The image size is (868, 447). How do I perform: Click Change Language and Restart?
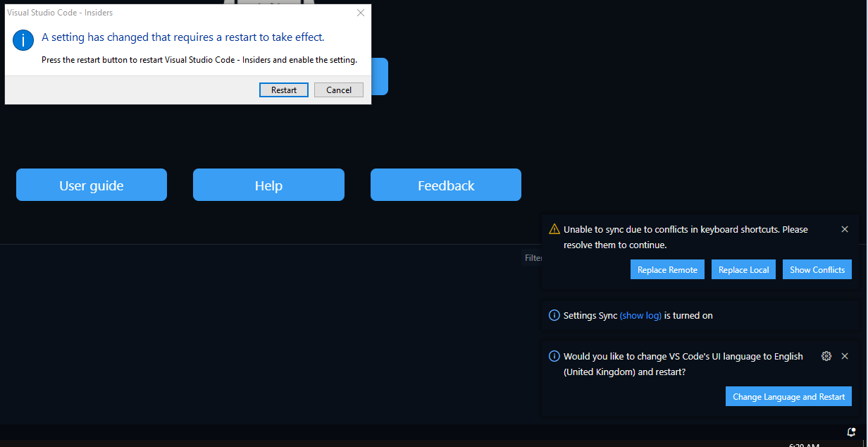(x=788, y=396)
